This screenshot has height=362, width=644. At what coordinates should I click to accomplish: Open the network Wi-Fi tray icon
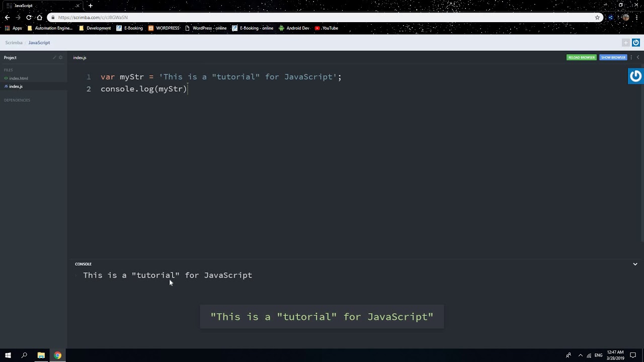click(589, 355)
